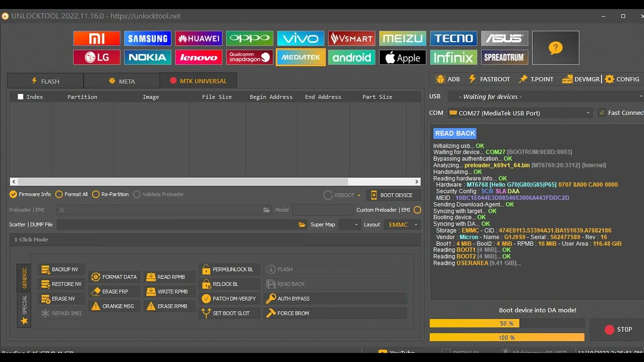Open the Layout EMMC dropdown
The width and height of the screenshot is (644, 362).
403,225
